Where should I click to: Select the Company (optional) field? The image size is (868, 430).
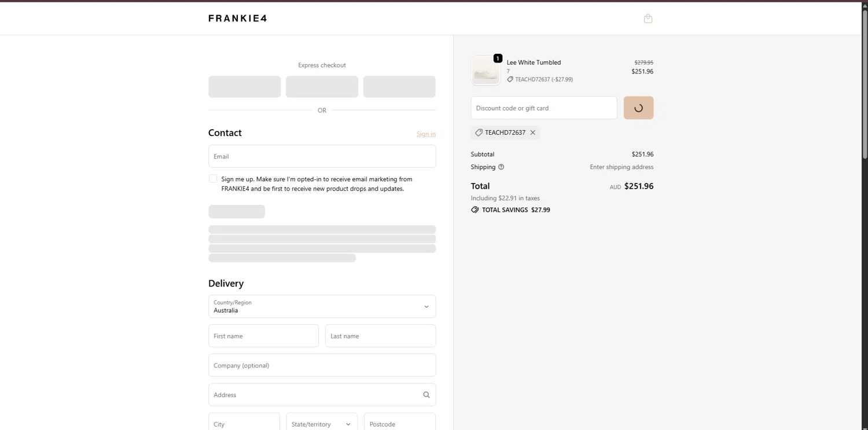click(322, 365)
